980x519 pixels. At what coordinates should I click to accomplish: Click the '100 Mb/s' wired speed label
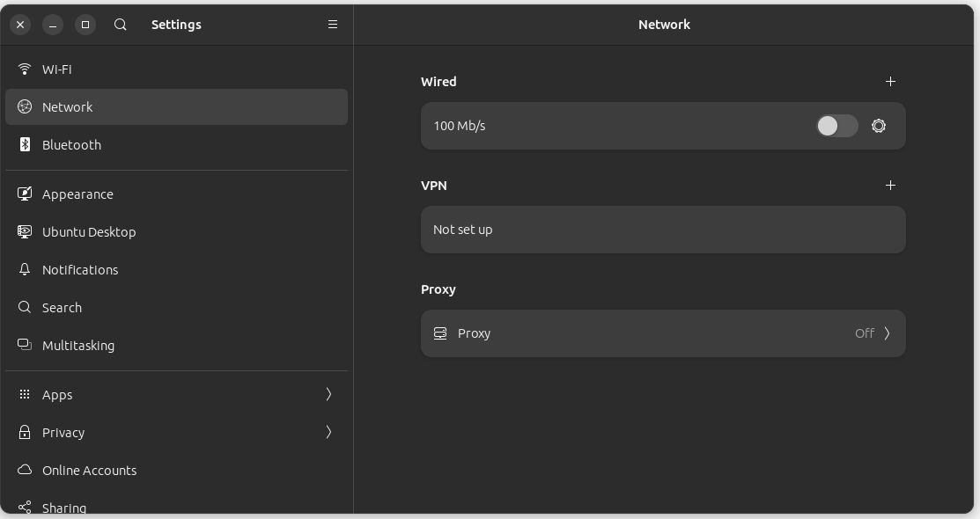tap(460, 126)
